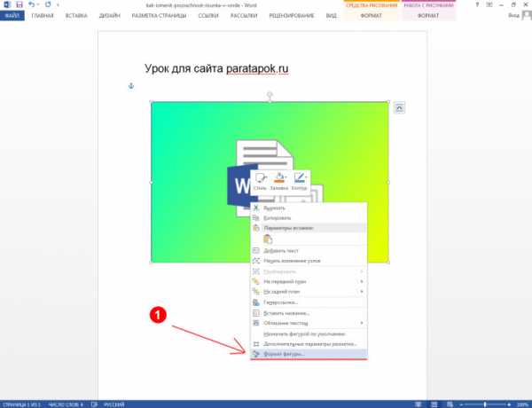Click the zoom out minus button
The image size is (532, 408).
[461, 404]
